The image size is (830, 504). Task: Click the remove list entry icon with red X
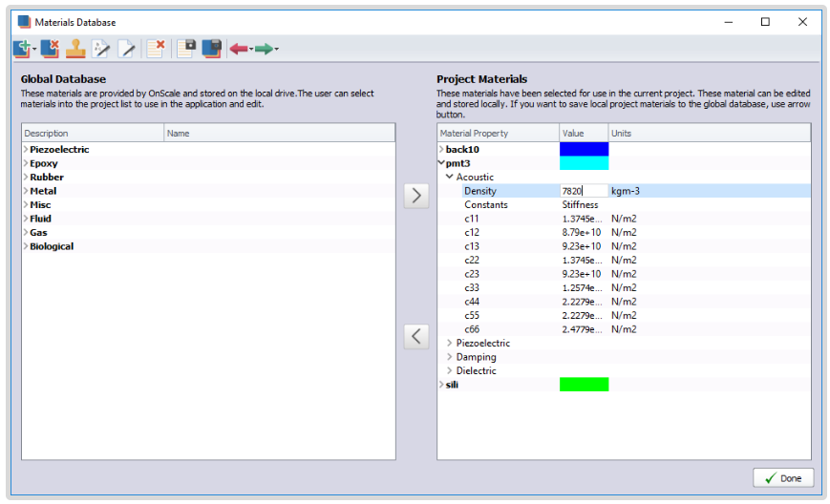pos(156,49)
